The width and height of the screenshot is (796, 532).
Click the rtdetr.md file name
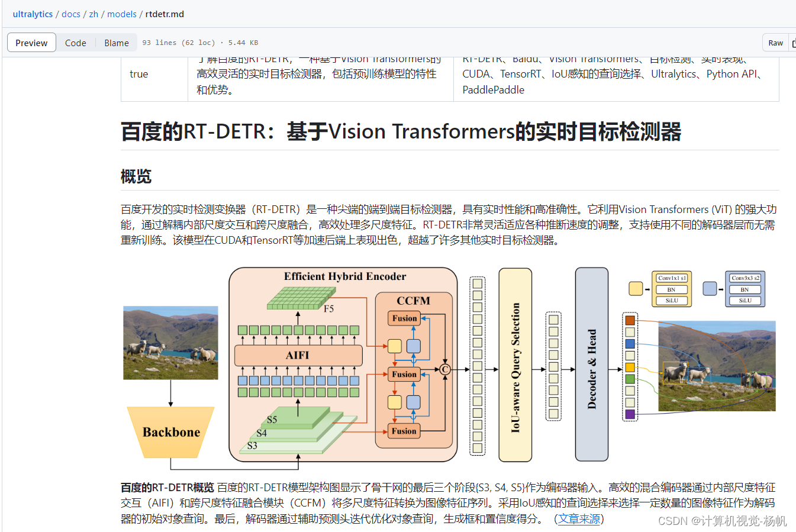(165, 14)
